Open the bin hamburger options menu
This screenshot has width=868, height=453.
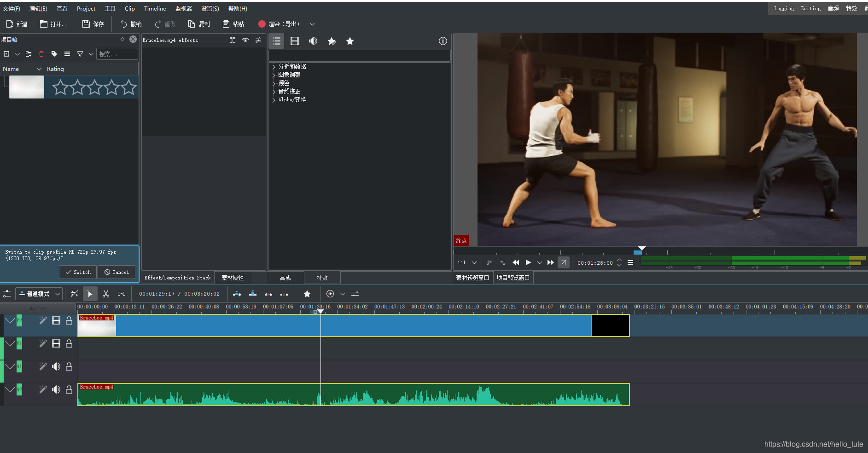tap(67, 54)
